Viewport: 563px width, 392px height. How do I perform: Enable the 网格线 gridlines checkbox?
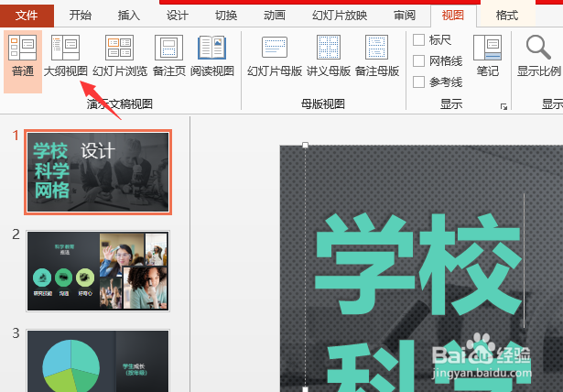click(418, 60)
